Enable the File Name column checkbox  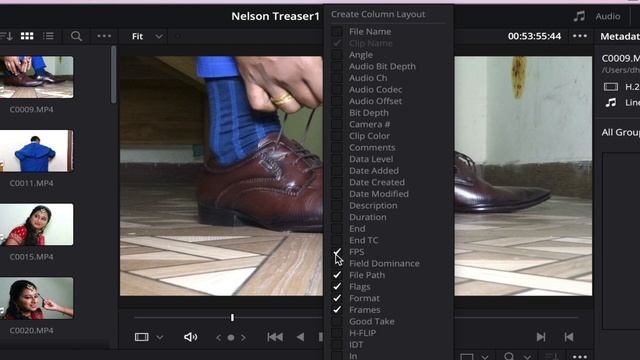point(337,31)
